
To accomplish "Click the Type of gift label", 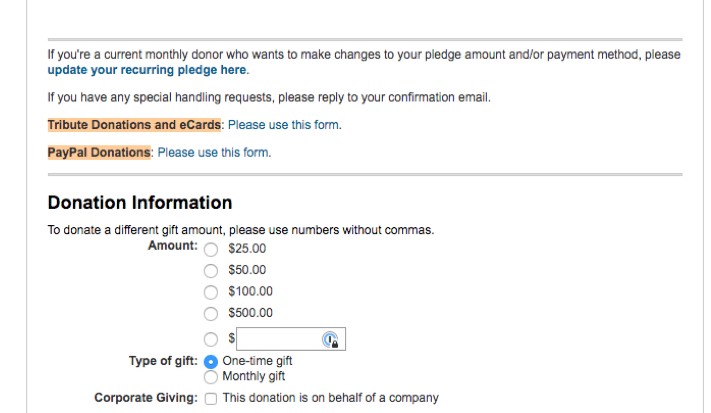I will [163, 362].
